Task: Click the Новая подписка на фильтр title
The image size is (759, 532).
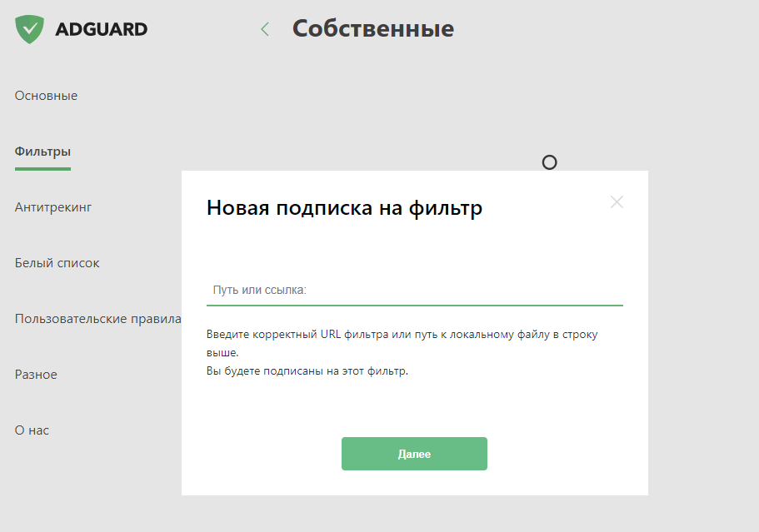Action: [x=344, y=208]
